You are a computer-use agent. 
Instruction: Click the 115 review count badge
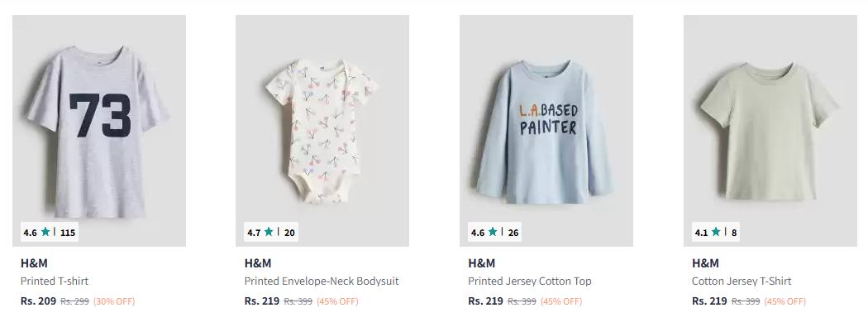coord(68,233)
